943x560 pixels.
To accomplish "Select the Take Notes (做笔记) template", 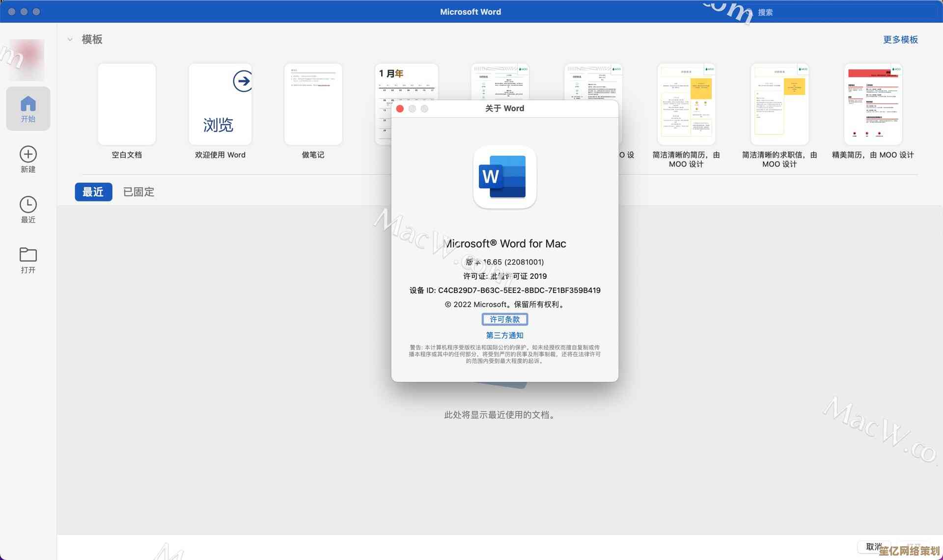I will click(313, 105).
